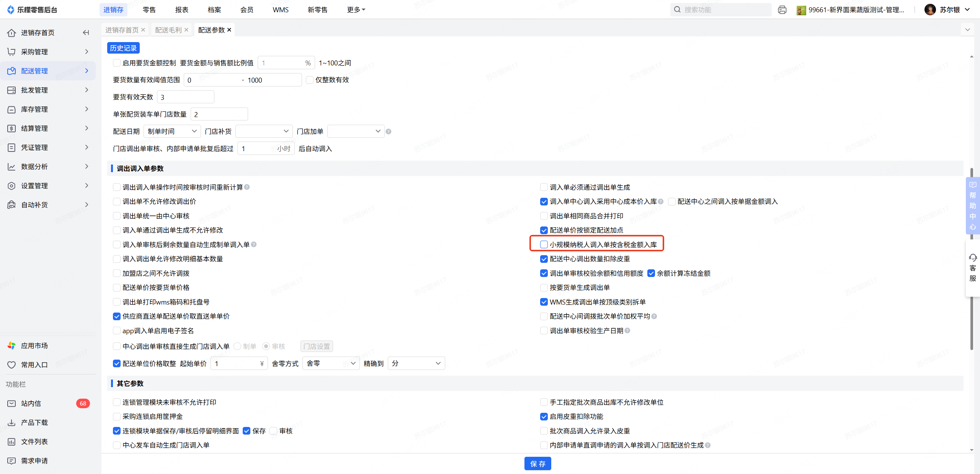
Task: Check 启用要货金额控制 checkbox
Action: [117, 63]
